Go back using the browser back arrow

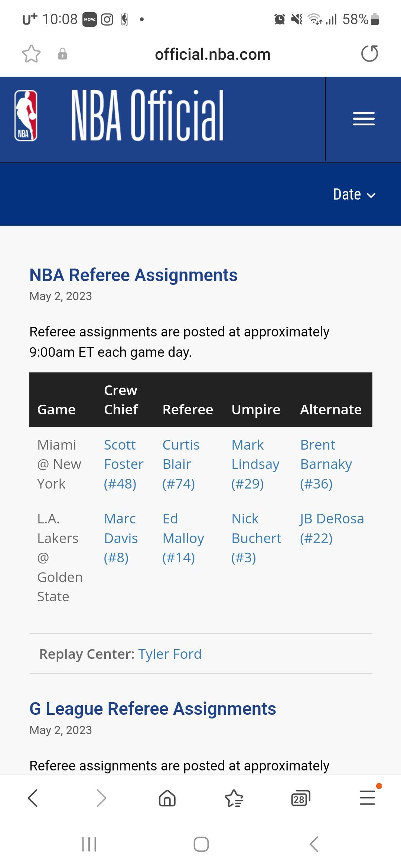33,798
